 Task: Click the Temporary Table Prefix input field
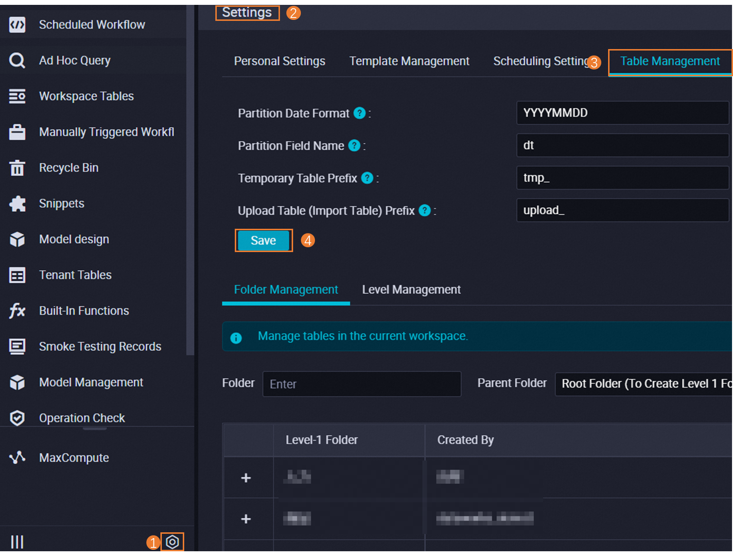coord(622,178)
